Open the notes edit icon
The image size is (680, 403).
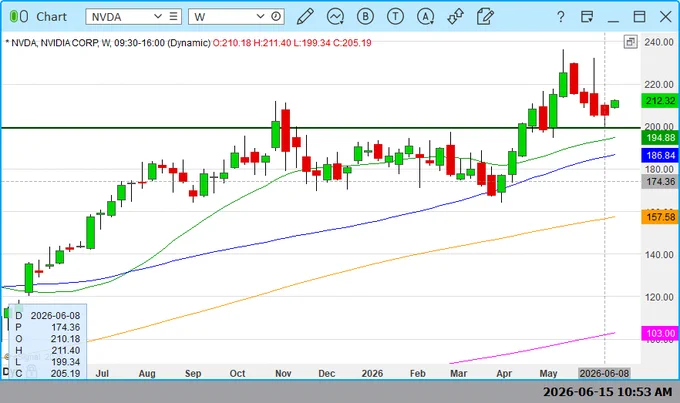[485, 17]
